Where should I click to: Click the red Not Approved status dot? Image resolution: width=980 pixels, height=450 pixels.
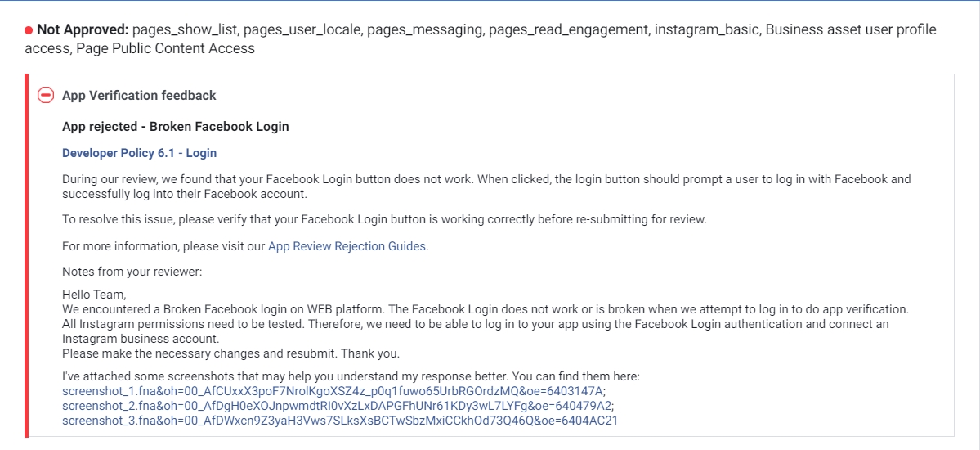coord(29,30)
